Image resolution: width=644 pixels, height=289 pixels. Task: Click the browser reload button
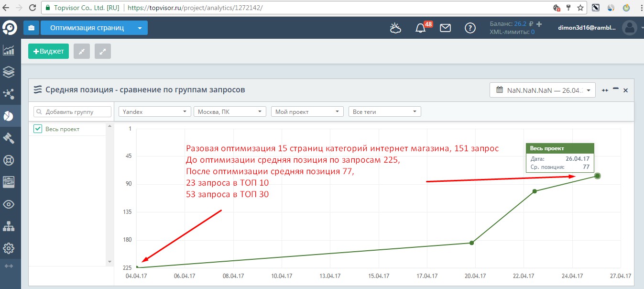[32, 8]
